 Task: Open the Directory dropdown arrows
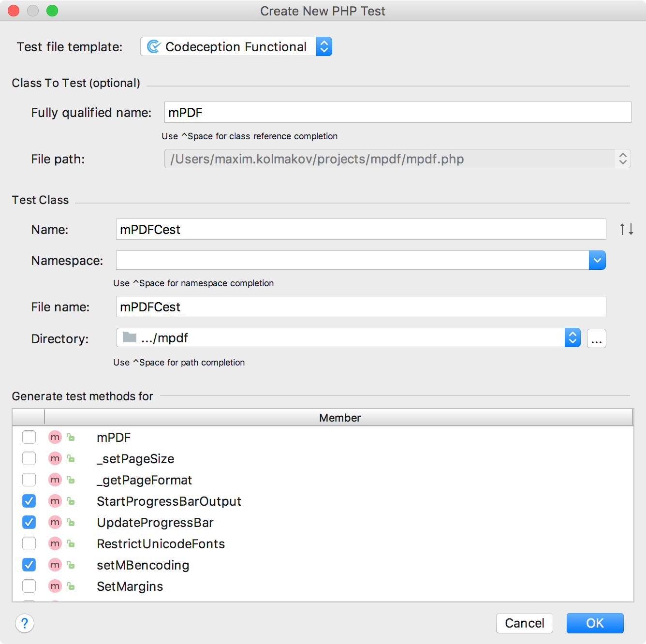[x=573, y=337]
